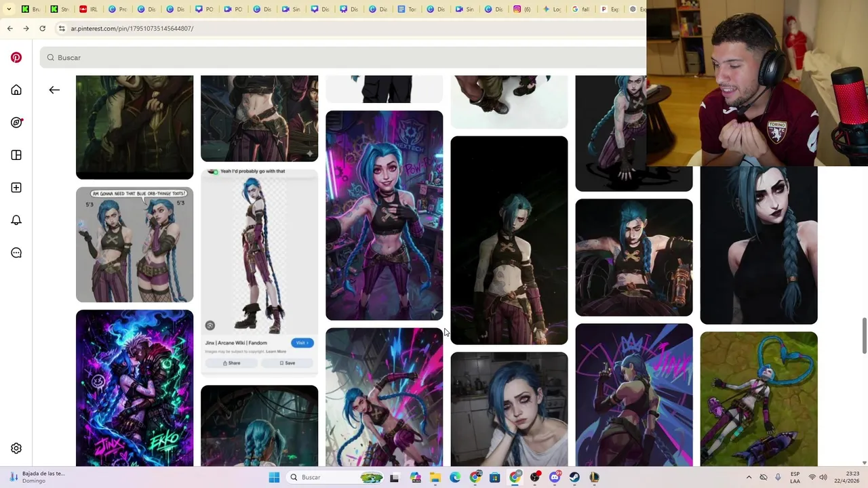Screen dimensions: 868x488
Task: Open the site information icon in address bar
Action: [x=62, y=28]
